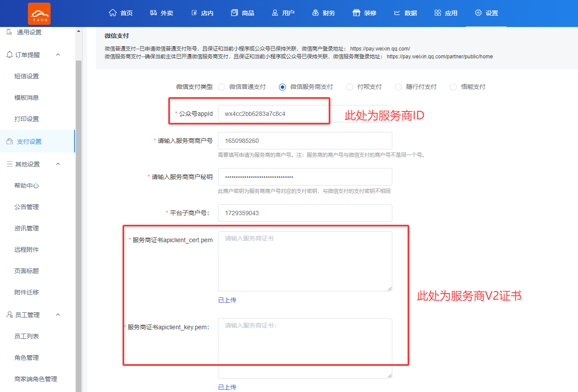
Task: Choose 随行付支付 radio option
Action: click(398, 87)
